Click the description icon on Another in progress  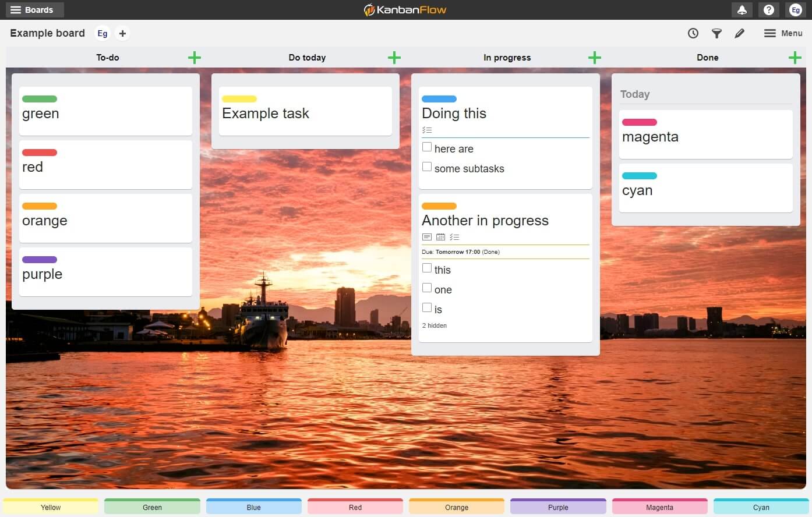coord(427,237)
